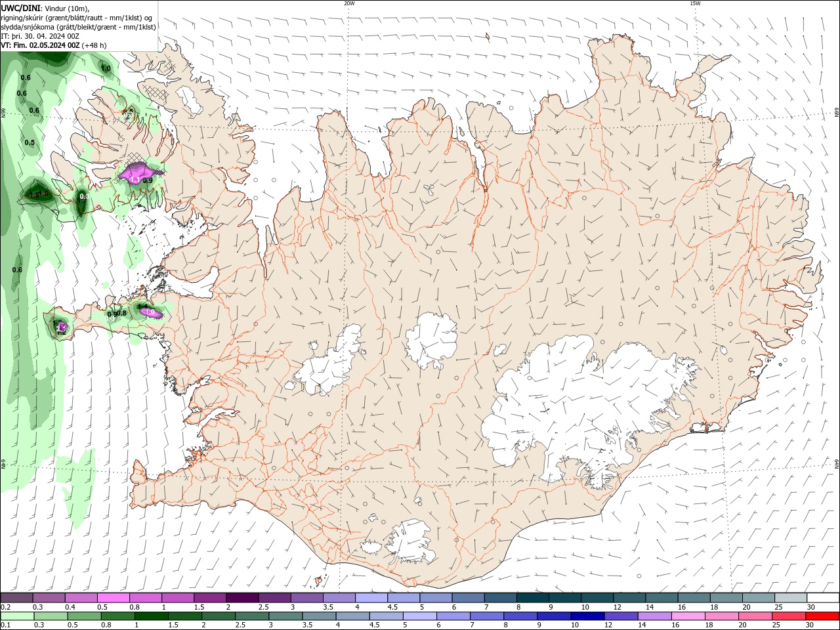The height and width of the screenshot is (630, 840).
Task: Pick the bright pink snow swatch between 0.5 and 0.8
Action: [x=113, y=598]
